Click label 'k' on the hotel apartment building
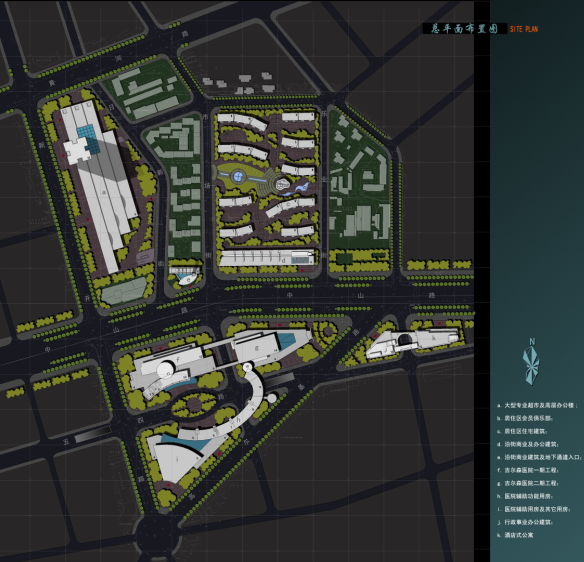The width and height of the screenshot is (584, 562). [434, 338]
